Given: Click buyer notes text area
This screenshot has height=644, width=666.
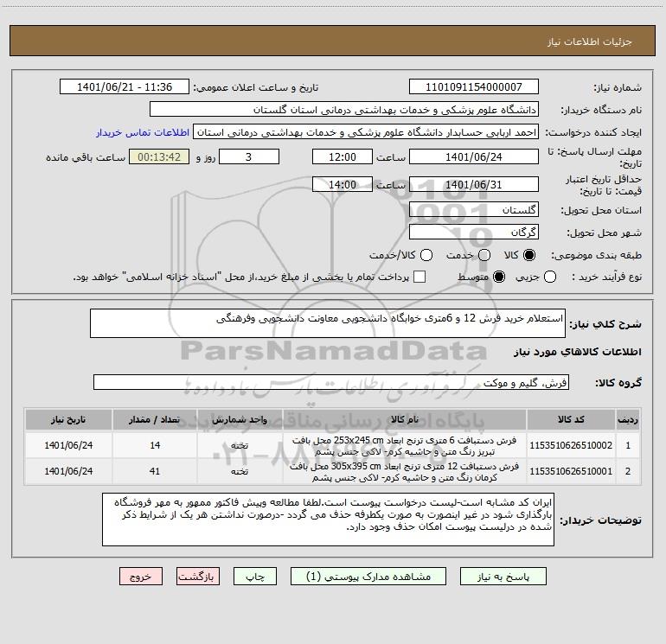Looking at the screenshot, I should (328, 520).
